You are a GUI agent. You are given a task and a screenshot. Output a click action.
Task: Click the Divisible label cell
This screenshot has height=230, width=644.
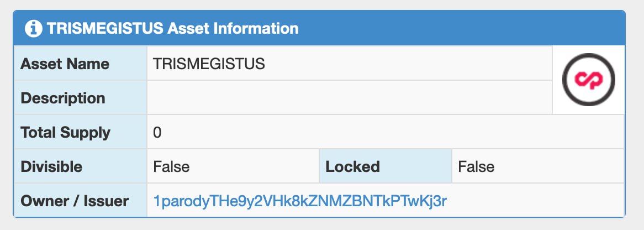point(81,166)
